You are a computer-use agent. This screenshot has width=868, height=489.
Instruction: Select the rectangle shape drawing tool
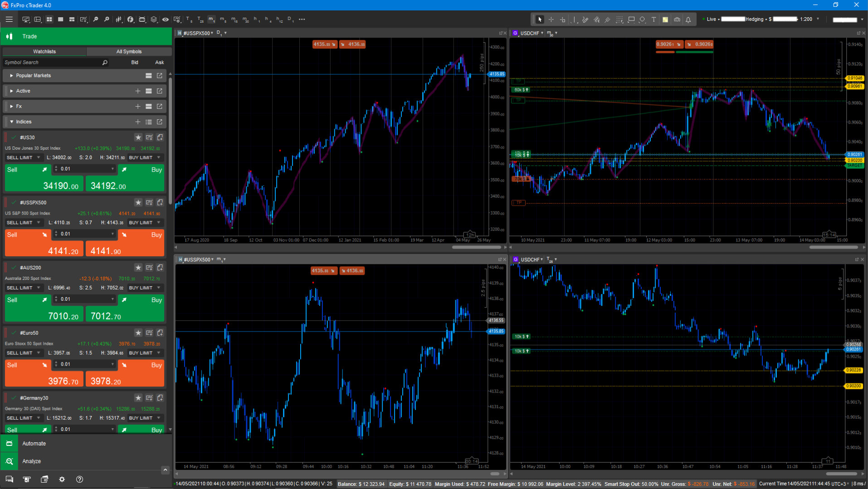pyautogui.click(x=631, y=20)
